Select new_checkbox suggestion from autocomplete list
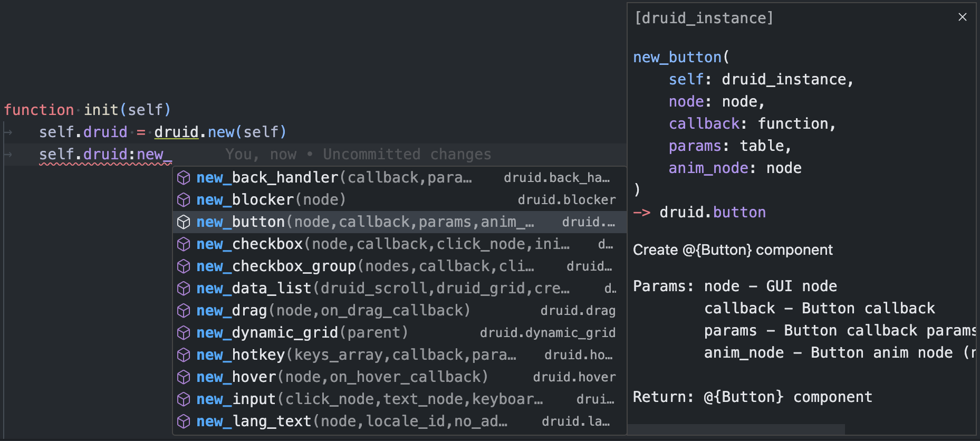The width and height of the screenshot is (980, 441). 382,244
